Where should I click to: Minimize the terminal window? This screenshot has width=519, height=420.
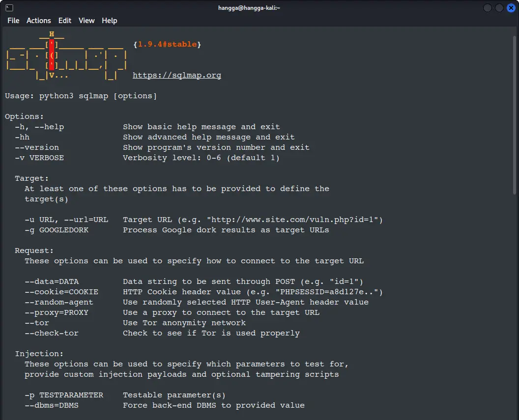click(488, 8)
